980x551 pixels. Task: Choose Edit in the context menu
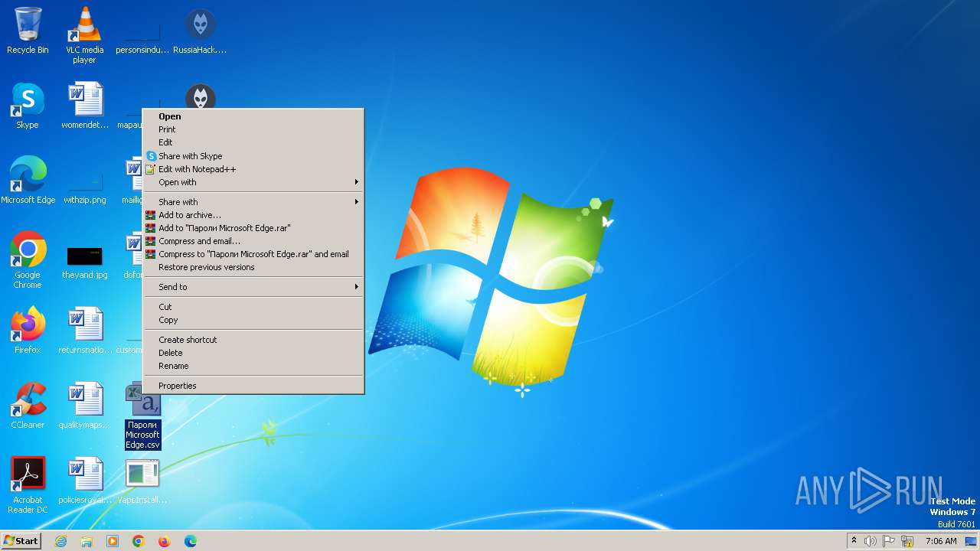tap(253, 142)
